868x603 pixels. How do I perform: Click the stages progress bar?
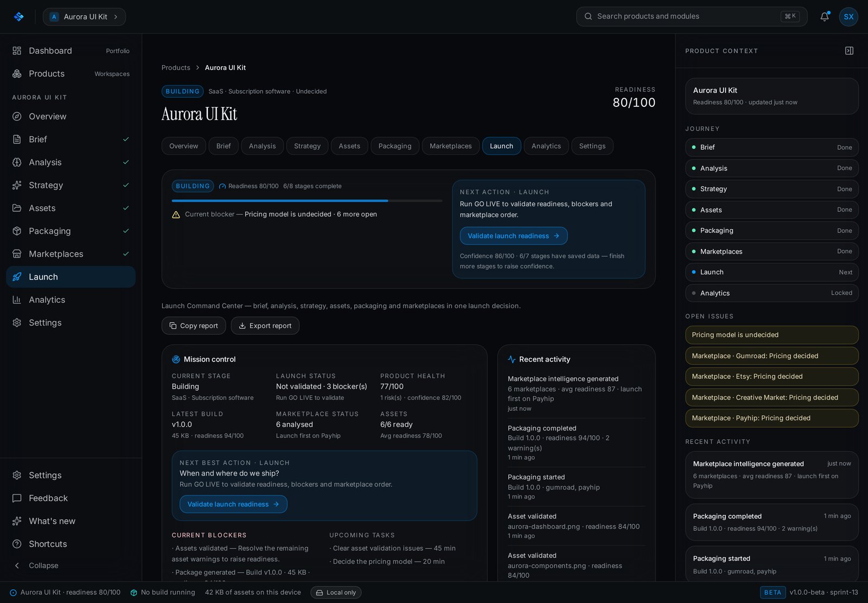point(307,201)
